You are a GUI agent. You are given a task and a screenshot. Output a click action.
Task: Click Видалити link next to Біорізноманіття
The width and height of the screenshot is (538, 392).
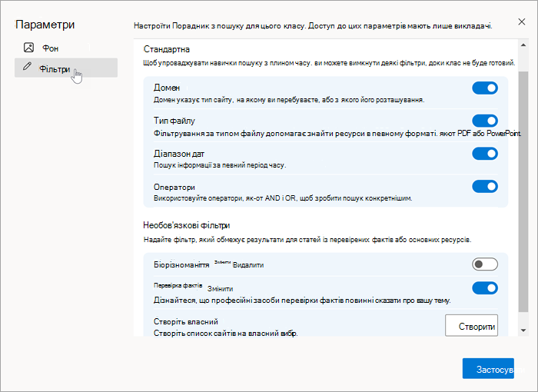click(x=248, y=265)
